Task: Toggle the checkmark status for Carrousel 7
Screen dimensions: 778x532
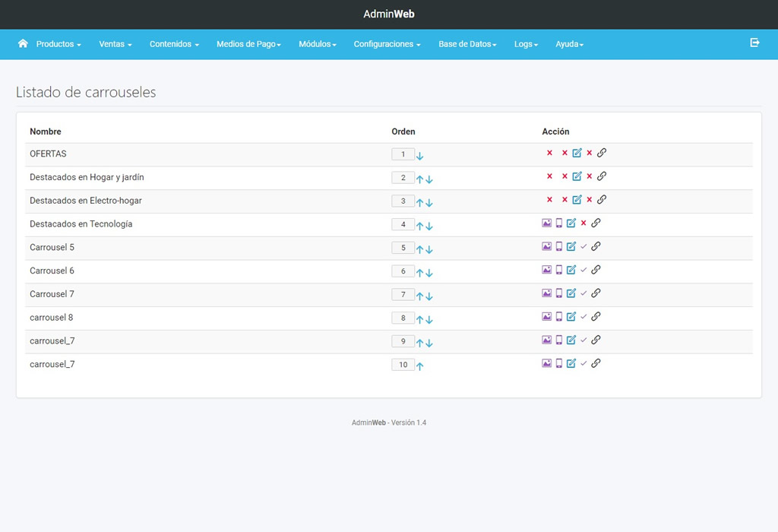Action: click(x=583, y=293)
